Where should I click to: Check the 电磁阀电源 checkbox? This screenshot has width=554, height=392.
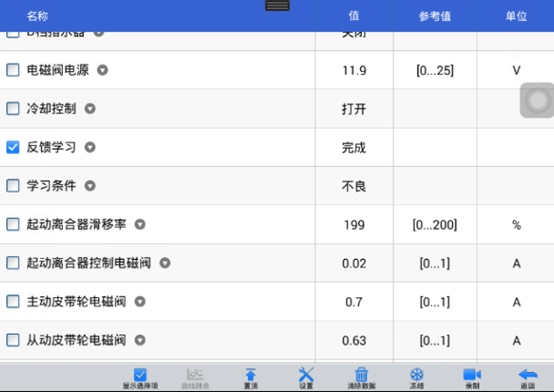[13, 70]
